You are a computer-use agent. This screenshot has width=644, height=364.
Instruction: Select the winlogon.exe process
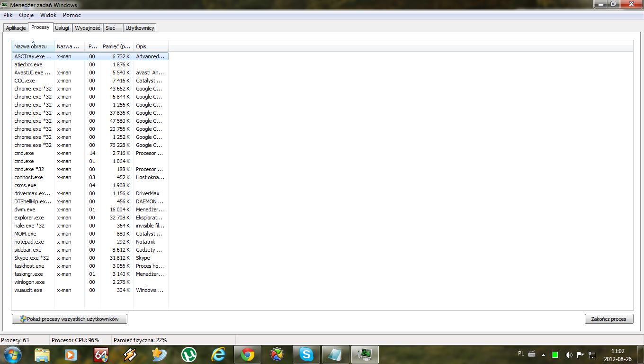point(90,282)
